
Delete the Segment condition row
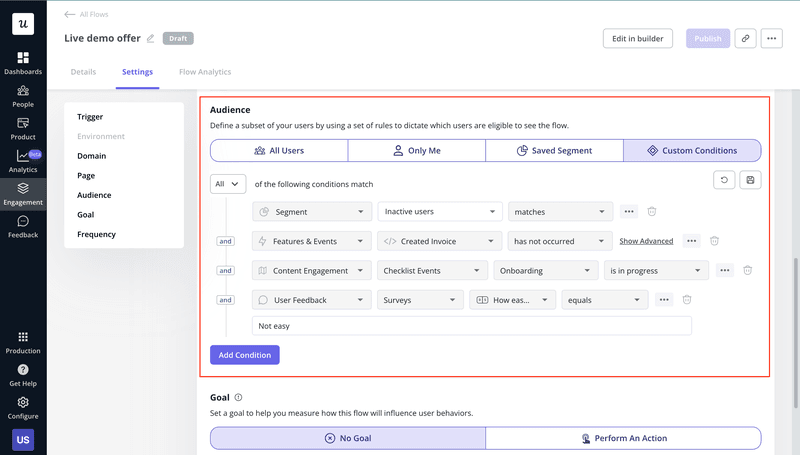coord(652,212)
